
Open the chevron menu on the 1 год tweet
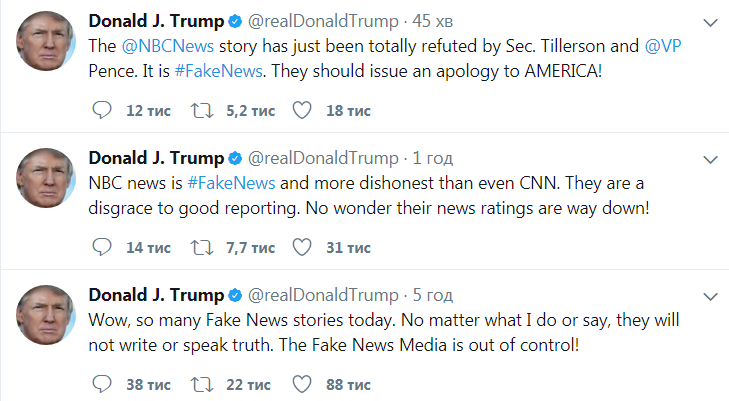tap(710, 159)
